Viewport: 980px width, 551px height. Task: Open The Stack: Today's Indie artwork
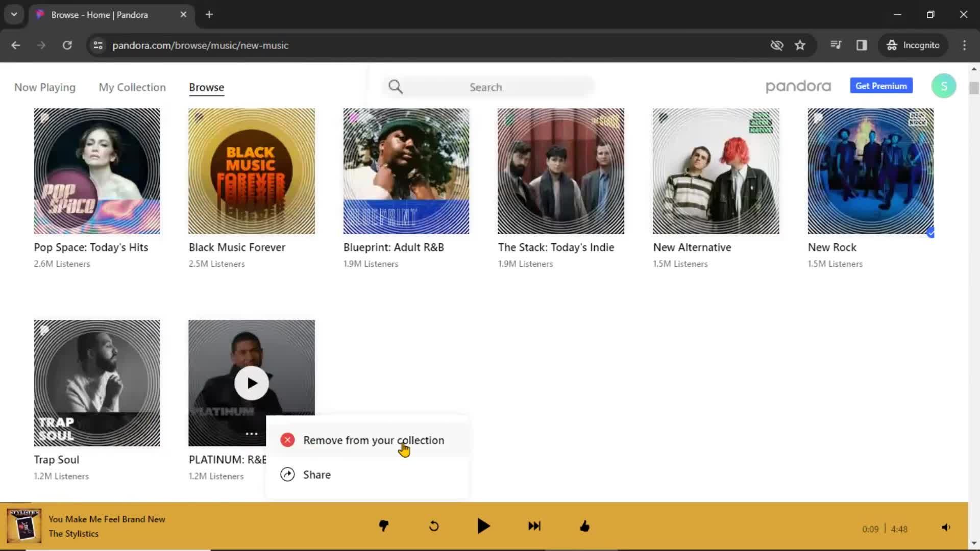[561, 171]
